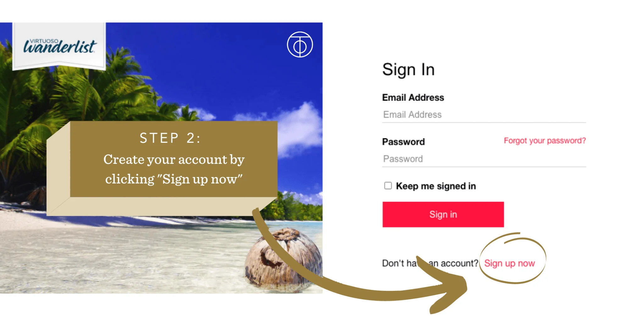Follow the Sign up now link
Image resolution: width=644 pixels, height=316 pixels.
click(x=509, y=263)
